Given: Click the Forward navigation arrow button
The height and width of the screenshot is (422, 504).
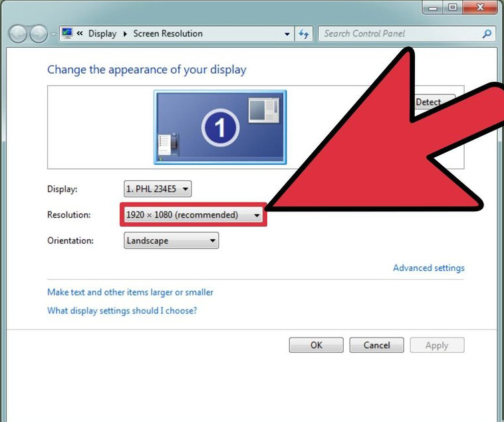Looking at the screenshot, I should [x=38, y=34].
